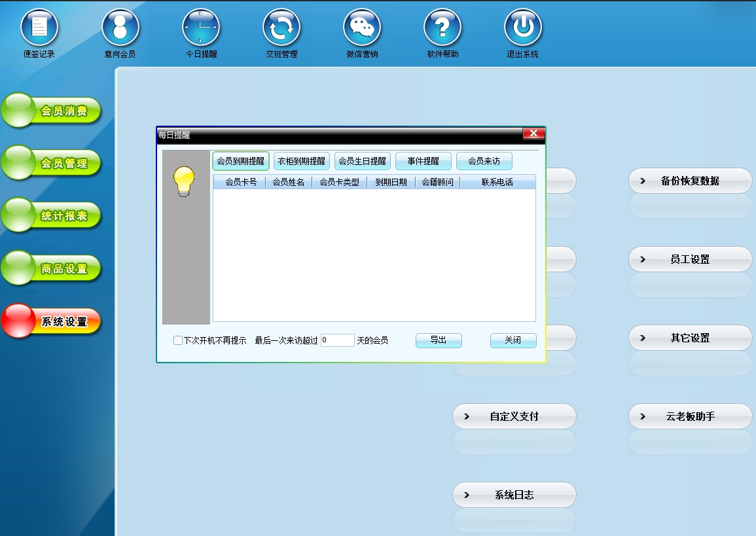Click the 退出系统 power icon
This screenshot has height=536, width=756.
point(522,28)
